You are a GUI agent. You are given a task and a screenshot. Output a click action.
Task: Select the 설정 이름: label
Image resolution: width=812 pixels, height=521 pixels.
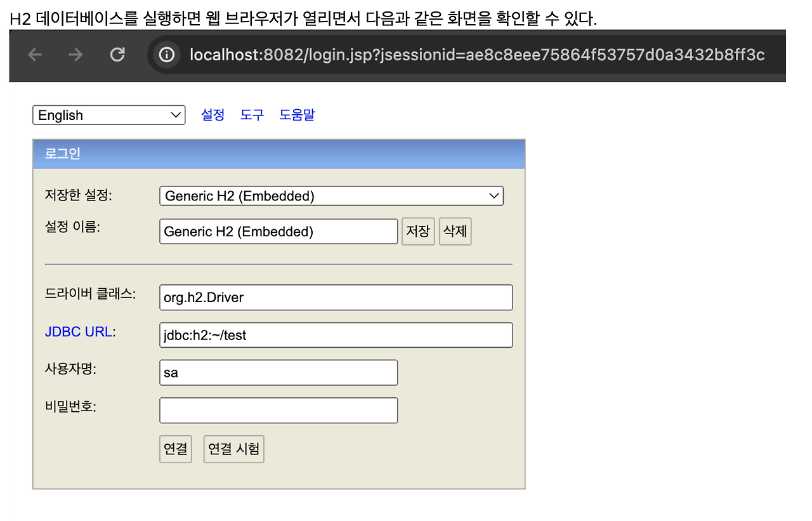pyautogui.click(x=72, y=226)
